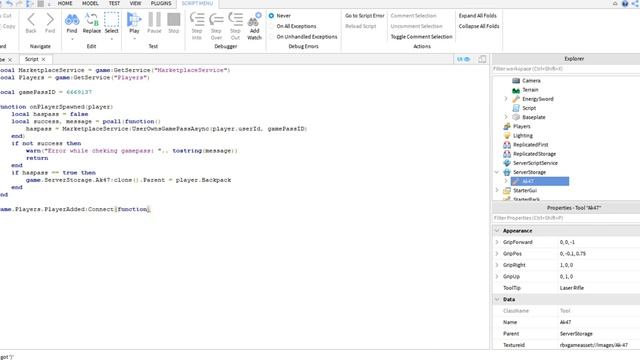Viewport: 640px width, 360px height.
Task: Click in the Filter Properties field
Action: pos(566,218)
